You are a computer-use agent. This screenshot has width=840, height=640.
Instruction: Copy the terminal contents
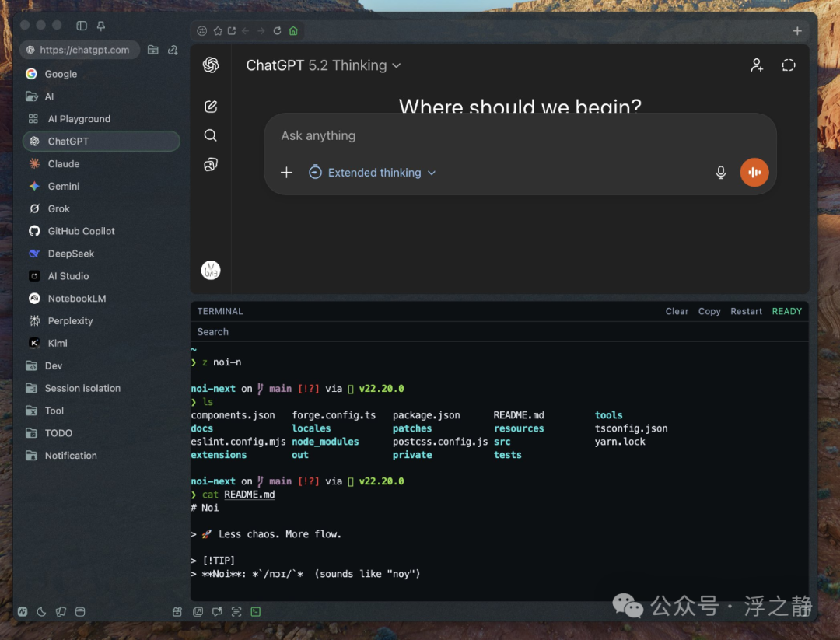tap(709, 312)
